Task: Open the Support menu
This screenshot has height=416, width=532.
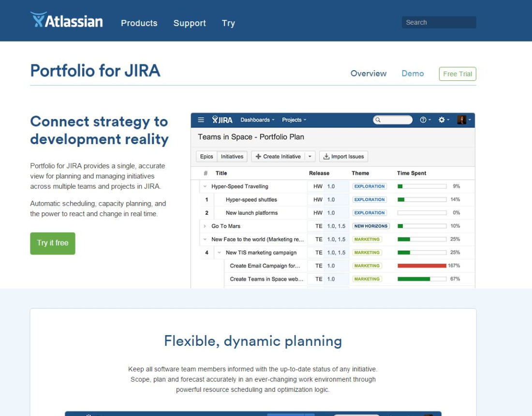Action: (190, 23)
